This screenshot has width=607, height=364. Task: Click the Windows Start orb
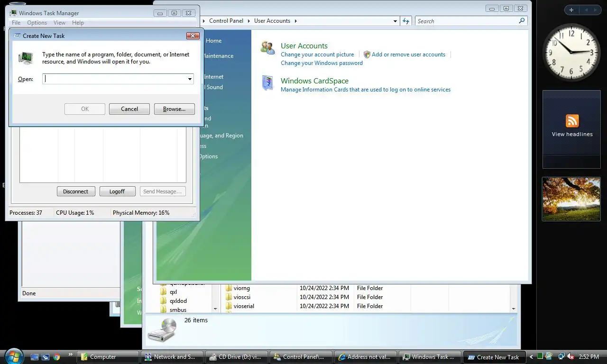[13, 356]
